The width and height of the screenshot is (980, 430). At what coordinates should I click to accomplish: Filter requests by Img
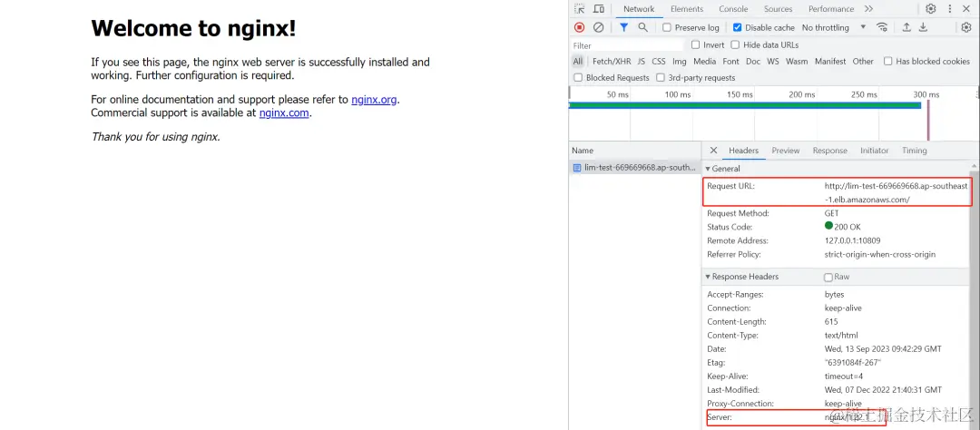coord(680,62)
